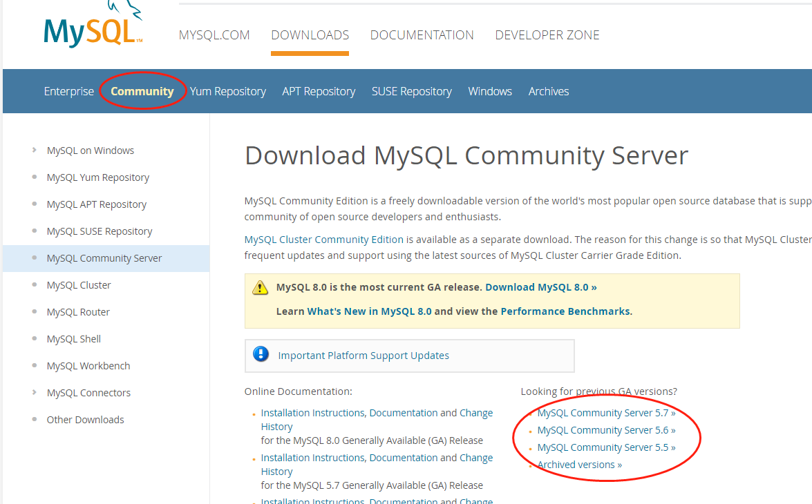Click the blue exclamation info icon

[261, 354]
